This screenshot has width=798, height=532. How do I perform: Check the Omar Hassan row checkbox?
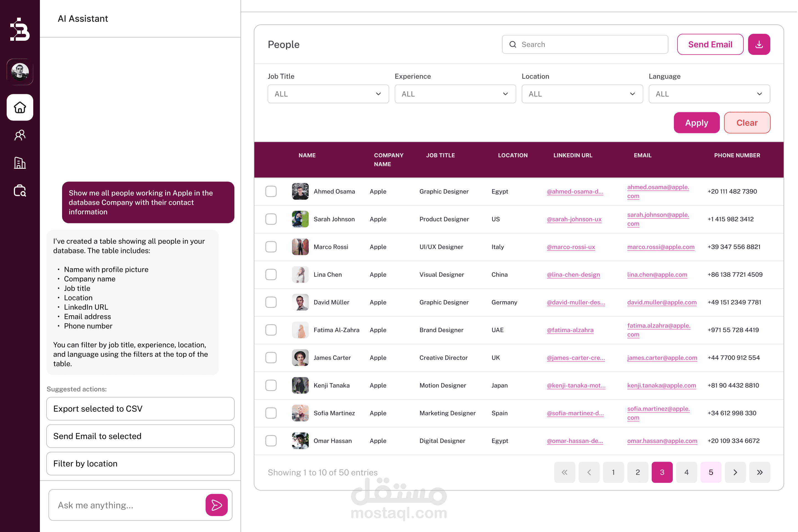(271, 441)
